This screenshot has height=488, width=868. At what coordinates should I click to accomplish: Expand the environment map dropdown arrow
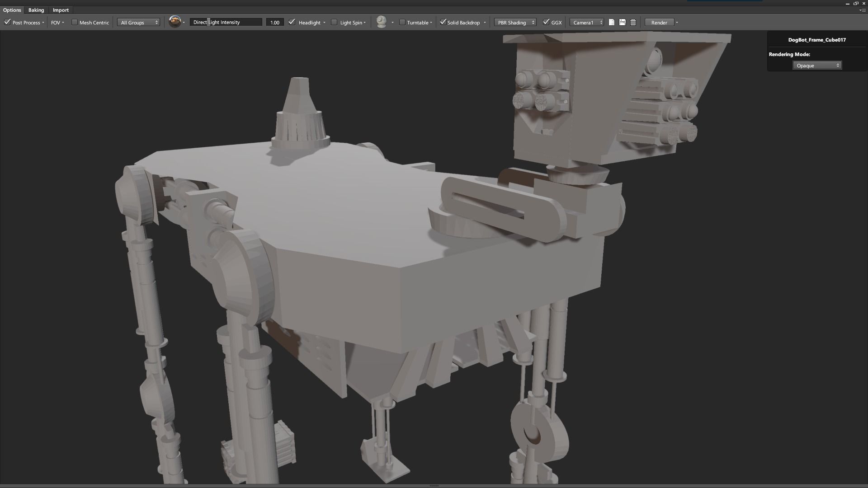(184, 23)
